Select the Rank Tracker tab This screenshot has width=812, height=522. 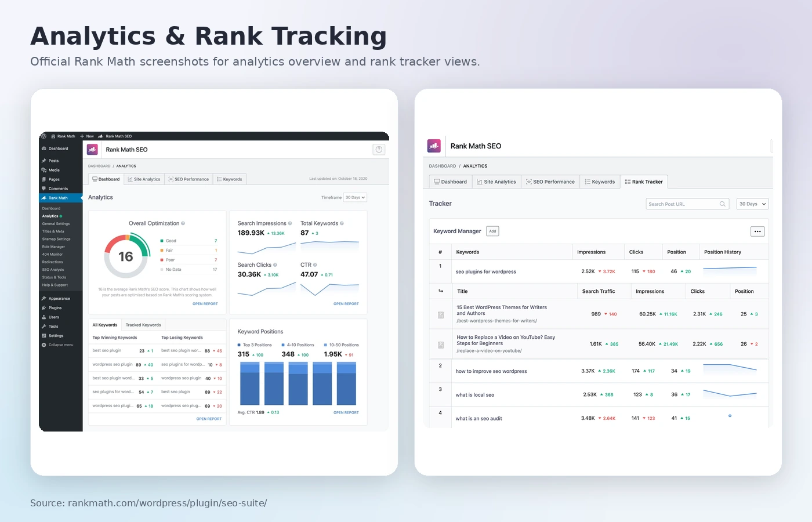tap(644, 182)
